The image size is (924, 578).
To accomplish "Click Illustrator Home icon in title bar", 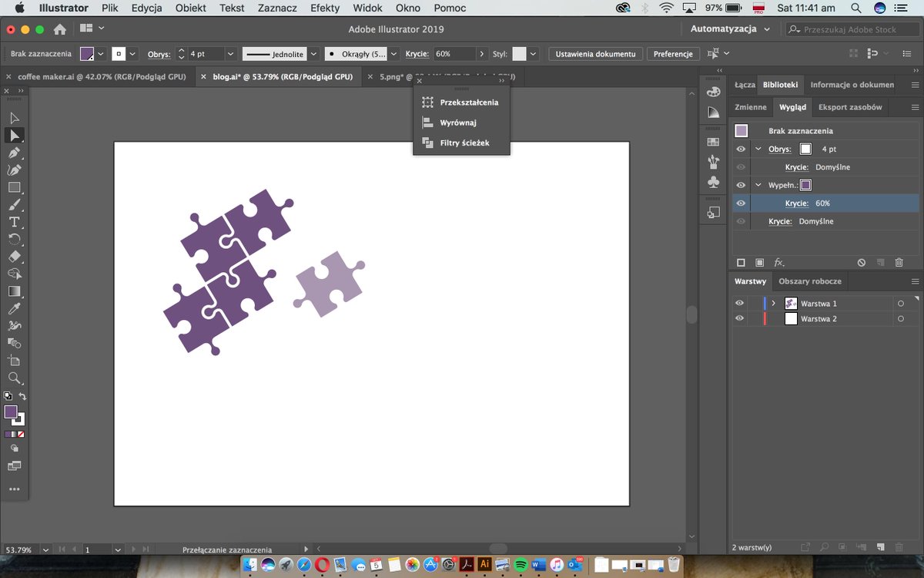I will pyautogui.click(x=59, y=29).
